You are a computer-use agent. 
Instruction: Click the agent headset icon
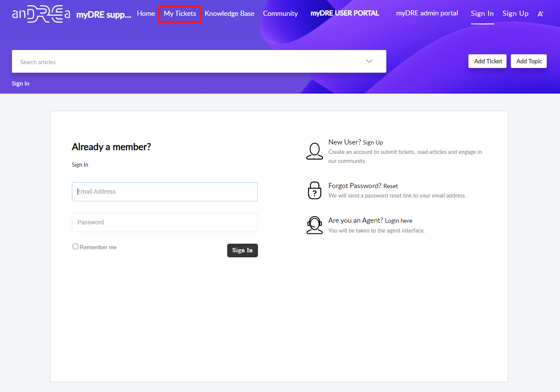click(x=314, y=225)
